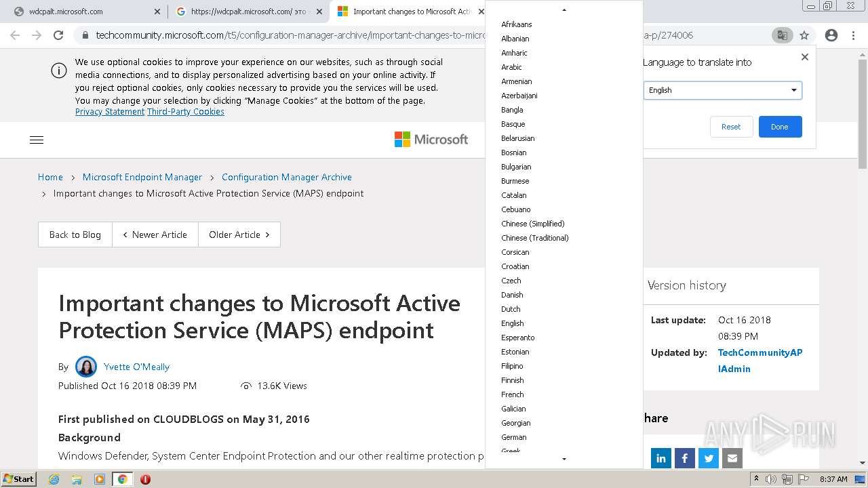Click the Reset button in translate popup
This screenshot has width=868, height=488.
(731, 127)
